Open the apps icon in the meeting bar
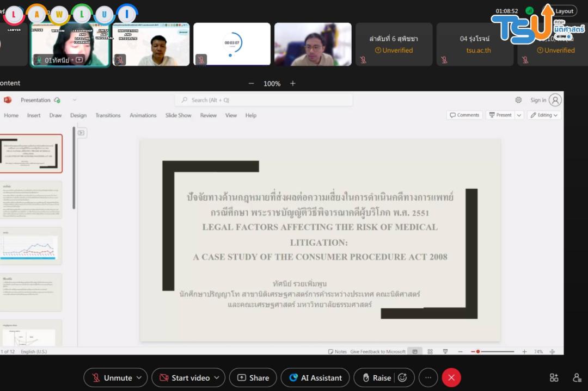 coord(554,378)
